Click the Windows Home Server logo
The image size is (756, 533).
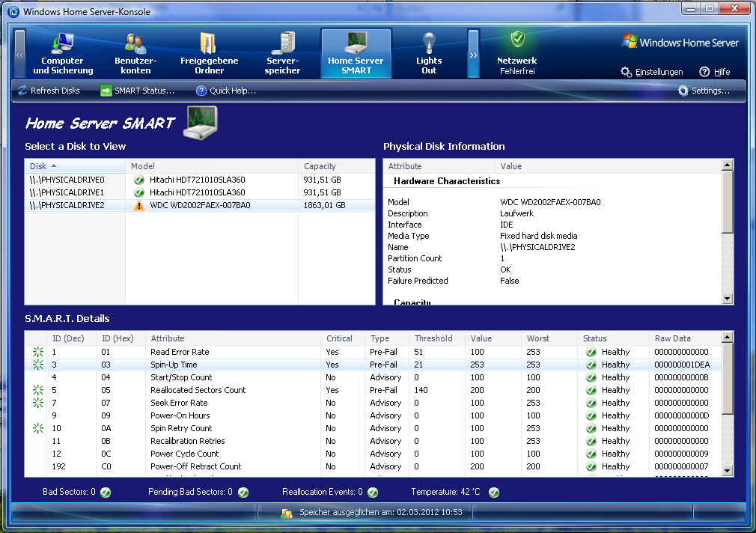coord(680,42)
